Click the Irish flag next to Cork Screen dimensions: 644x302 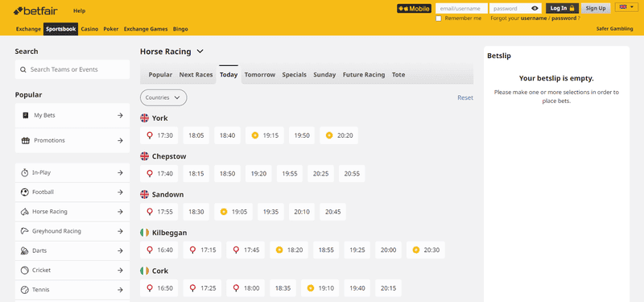(145, 271)
